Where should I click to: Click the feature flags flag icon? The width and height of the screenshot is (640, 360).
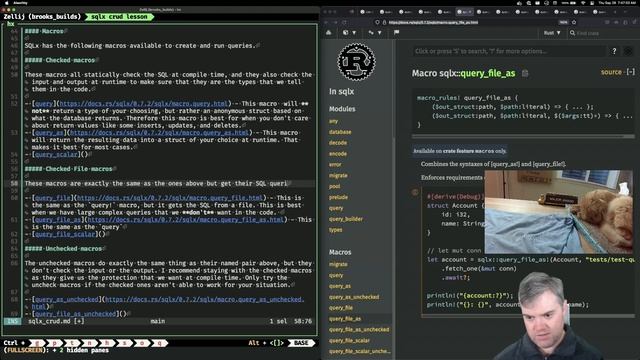(x=396, y=33)
